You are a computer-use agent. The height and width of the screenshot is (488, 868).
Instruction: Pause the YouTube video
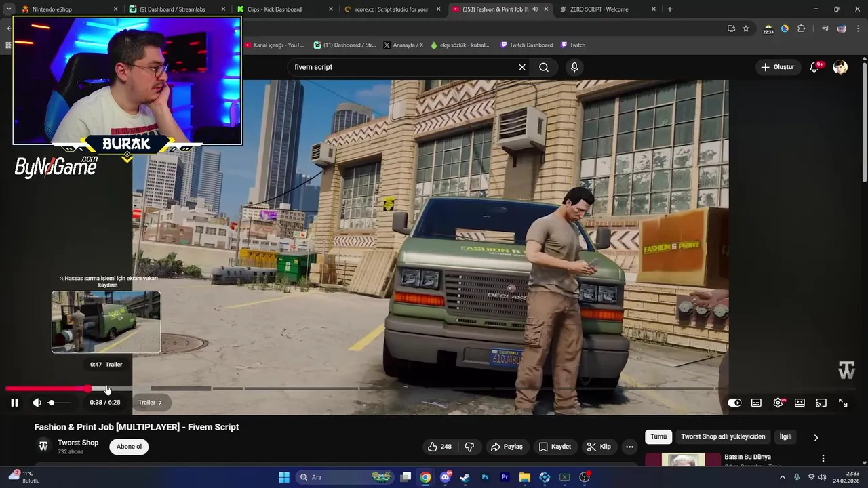14,403
